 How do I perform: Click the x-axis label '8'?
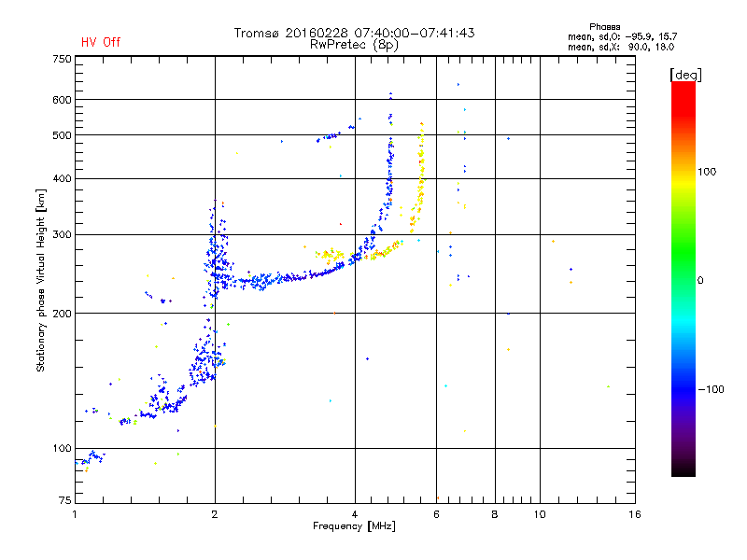pos(495,514)
